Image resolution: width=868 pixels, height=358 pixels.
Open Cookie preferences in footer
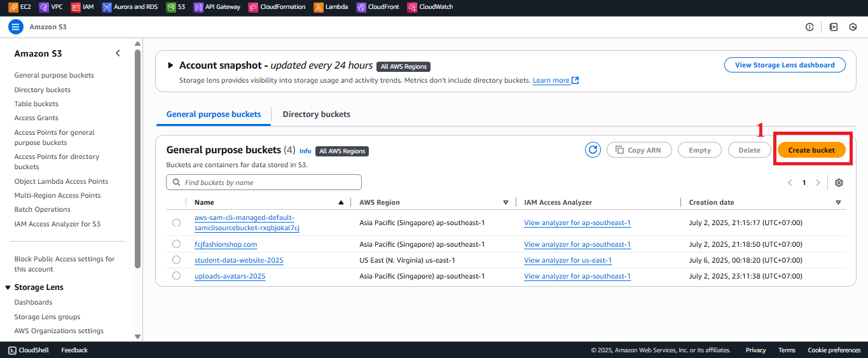point(834,350)
